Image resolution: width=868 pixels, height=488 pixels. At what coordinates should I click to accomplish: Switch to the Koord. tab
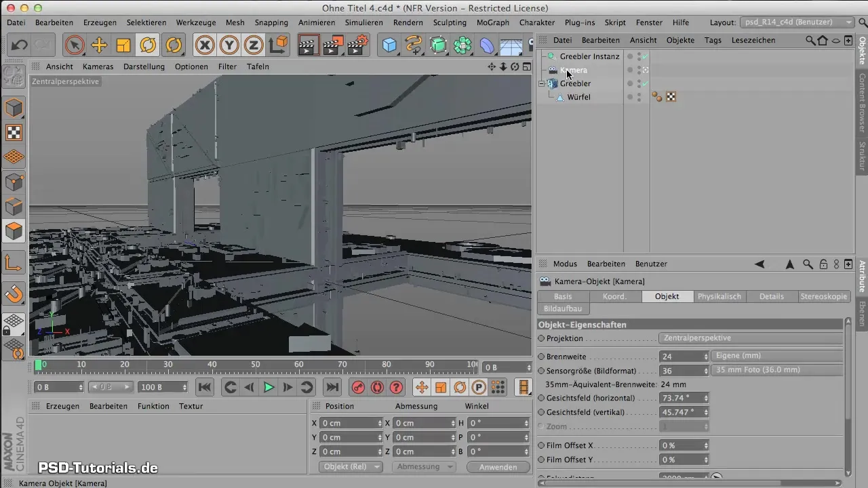(x=614, y=296)
